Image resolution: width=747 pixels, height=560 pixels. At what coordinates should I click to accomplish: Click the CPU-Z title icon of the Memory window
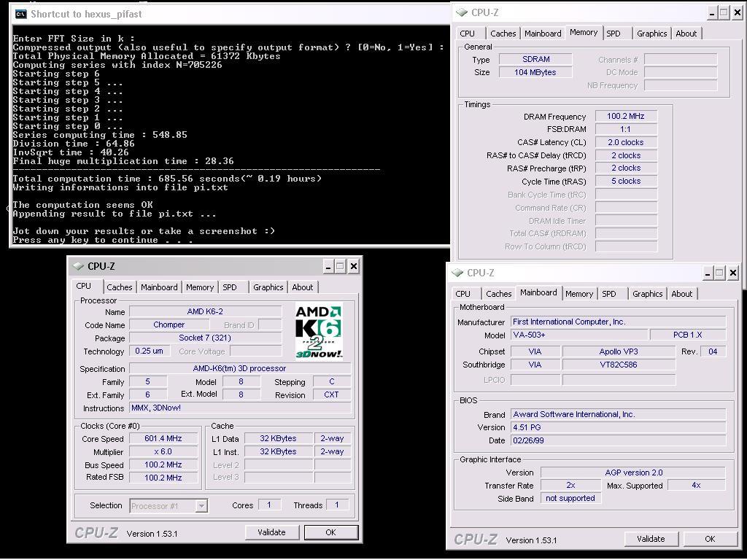click(461, 12)
